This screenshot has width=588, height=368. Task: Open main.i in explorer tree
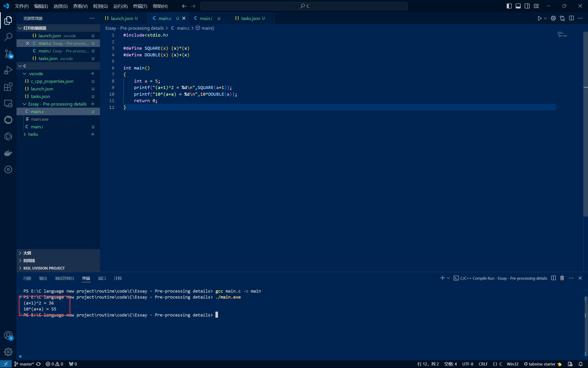[x=58, y=126]
